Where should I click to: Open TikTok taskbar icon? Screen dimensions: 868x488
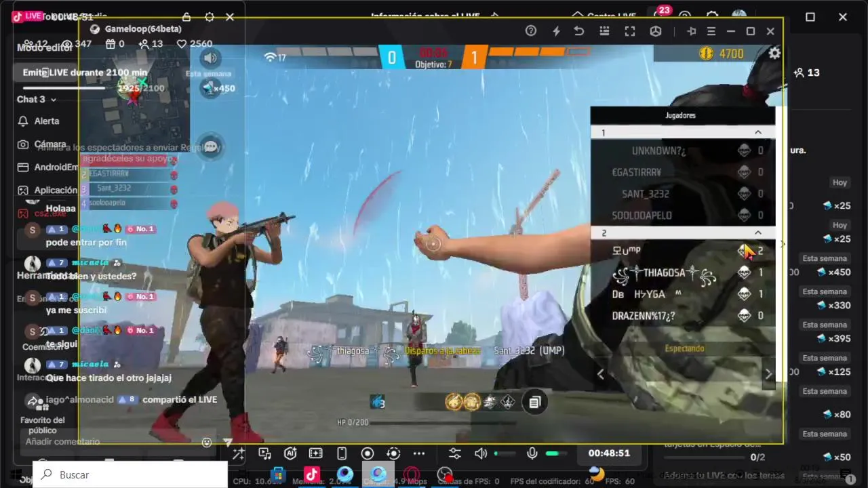pyautogui.click(x=312, y=474)
